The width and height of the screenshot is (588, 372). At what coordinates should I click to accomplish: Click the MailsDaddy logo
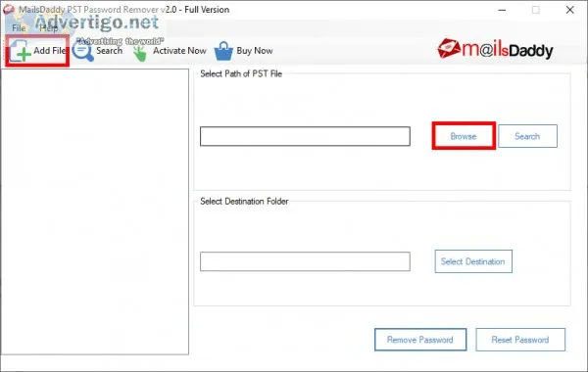(495, 49)
